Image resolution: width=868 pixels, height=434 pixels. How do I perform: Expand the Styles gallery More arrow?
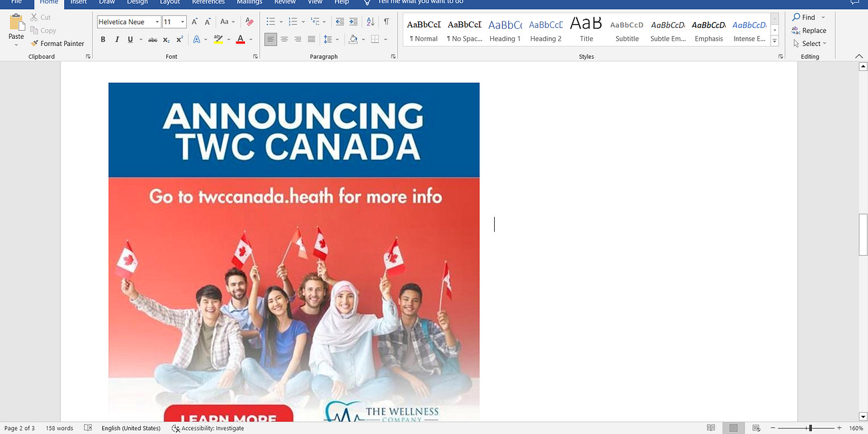pyautogui.click(x=775, y=41)
